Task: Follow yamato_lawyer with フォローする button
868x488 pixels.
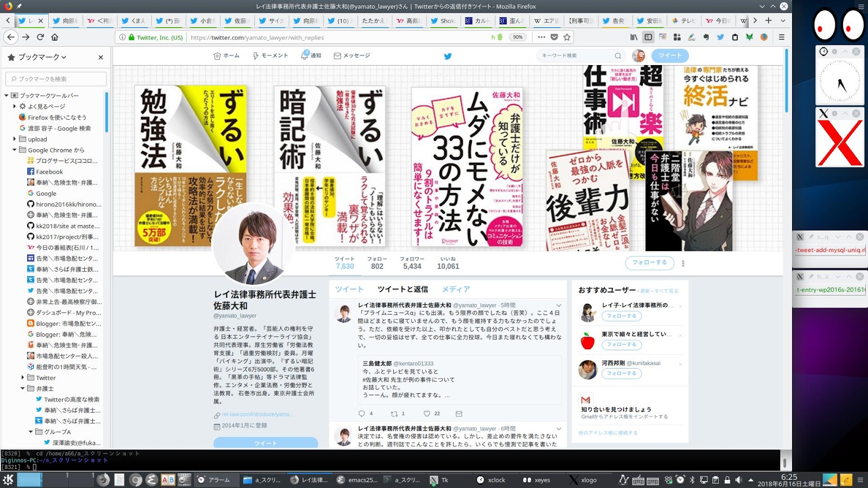Action: click(x=649, y=262)
